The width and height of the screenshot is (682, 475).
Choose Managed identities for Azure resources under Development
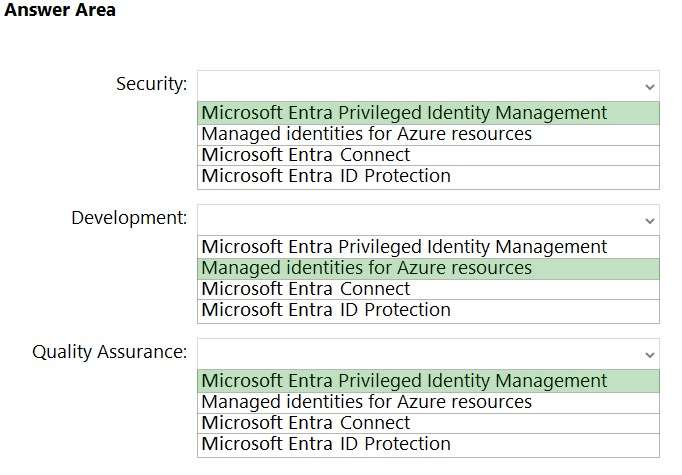click(366, 268)
